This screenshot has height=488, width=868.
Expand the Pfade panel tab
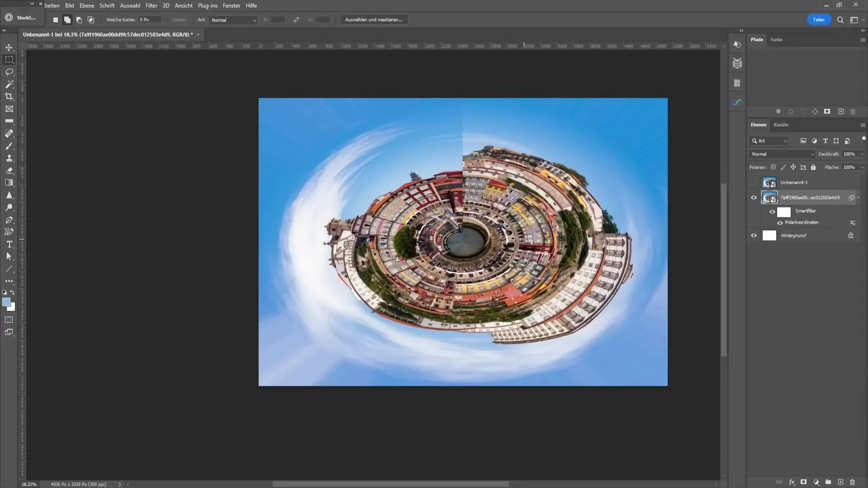point(757,39)
